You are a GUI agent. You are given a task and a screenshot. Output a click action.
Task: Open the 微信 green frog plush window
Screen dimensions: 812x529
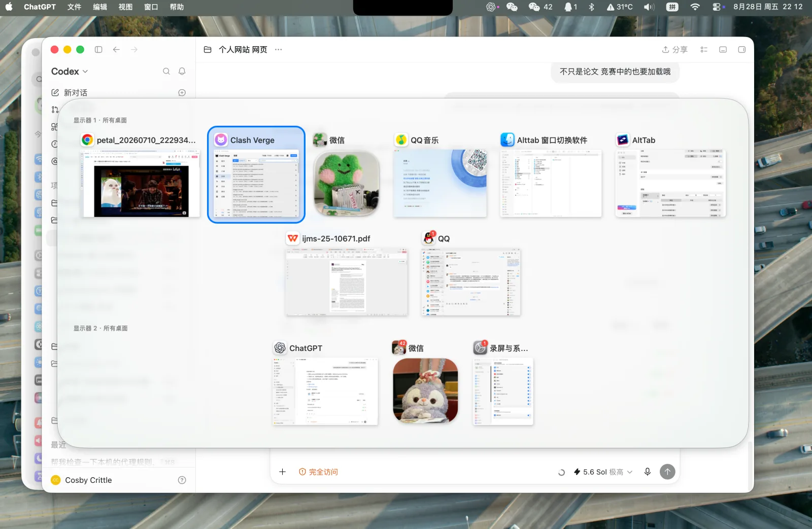(347, 183)
